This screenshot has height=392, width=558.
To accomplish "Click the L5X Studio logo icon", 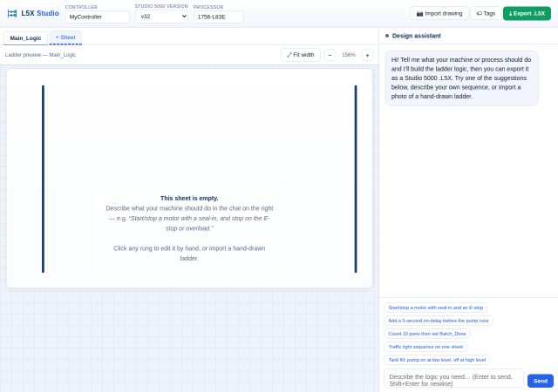I will [x=12, y=14].
